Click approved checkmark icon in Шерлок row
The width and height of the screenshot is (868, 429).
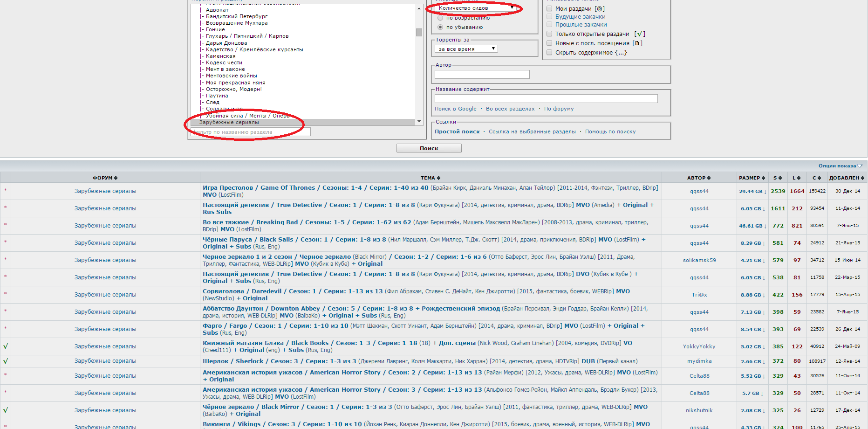[6, 361]
